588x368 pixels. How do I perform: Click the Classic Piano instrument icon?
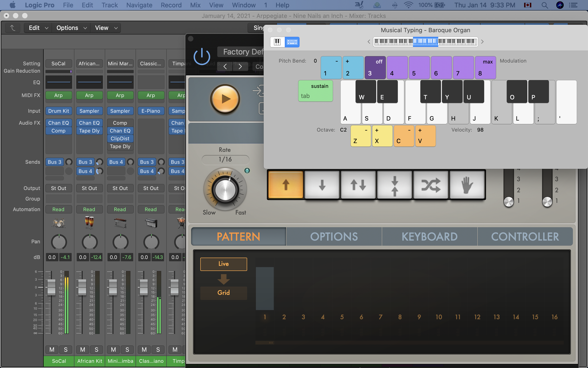point(151,223)
